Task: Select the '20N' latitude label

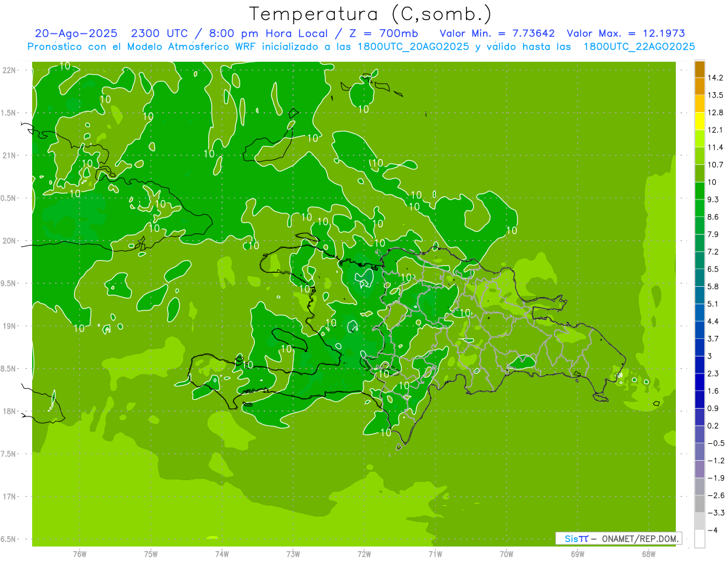Action: [x=8, y=241]
